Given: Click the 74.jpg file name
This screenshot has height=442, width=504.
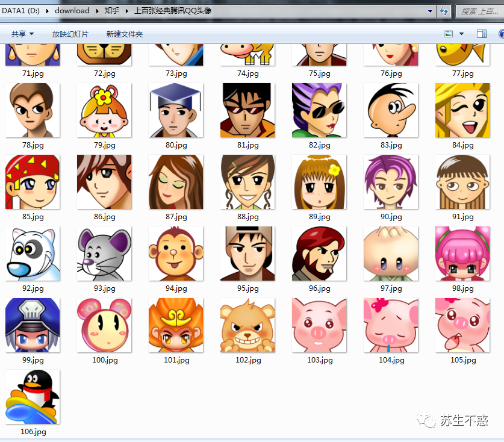Looking at the screenshot, I should click(248, 73).
